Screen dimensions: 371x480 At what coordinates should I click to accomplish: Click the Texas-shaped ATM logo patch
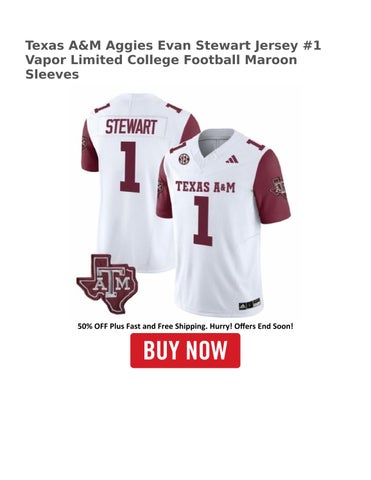click(x=107, y=284)
